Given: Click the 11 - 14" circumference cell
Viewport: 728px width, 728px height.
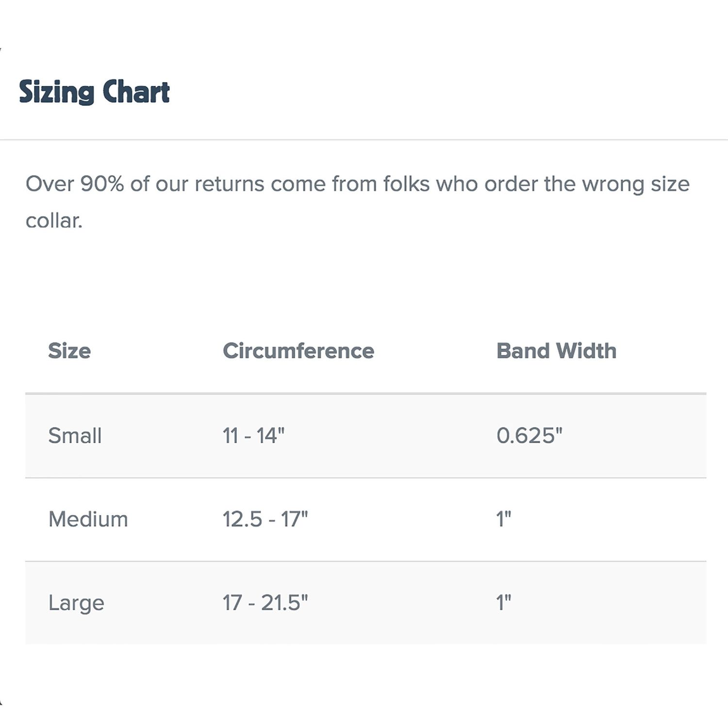Looking at the screenshot, I should tap(254, 435).
